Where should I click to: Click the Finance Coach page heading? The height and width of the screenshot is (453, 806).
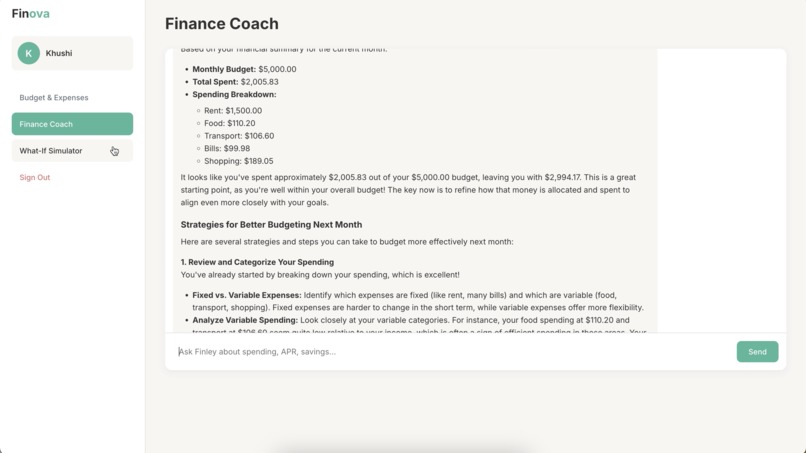(222, 24)
